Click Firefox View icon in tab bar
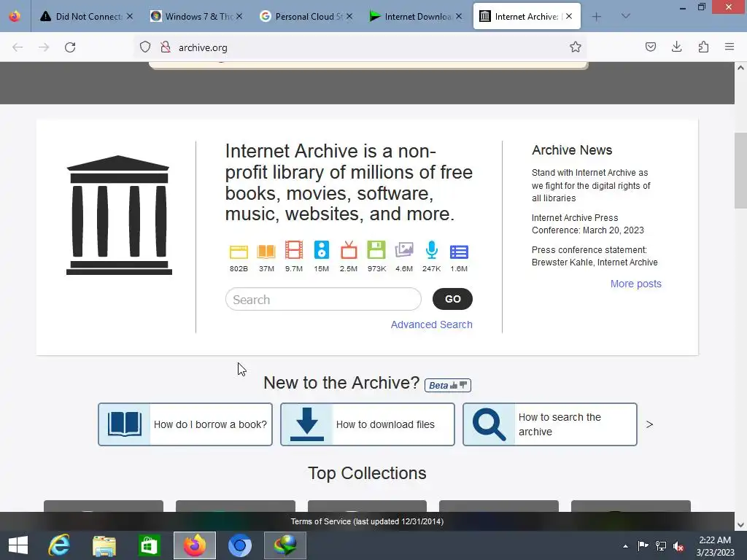The width and height of the screenshot is (747, 560). pos(15,16)
